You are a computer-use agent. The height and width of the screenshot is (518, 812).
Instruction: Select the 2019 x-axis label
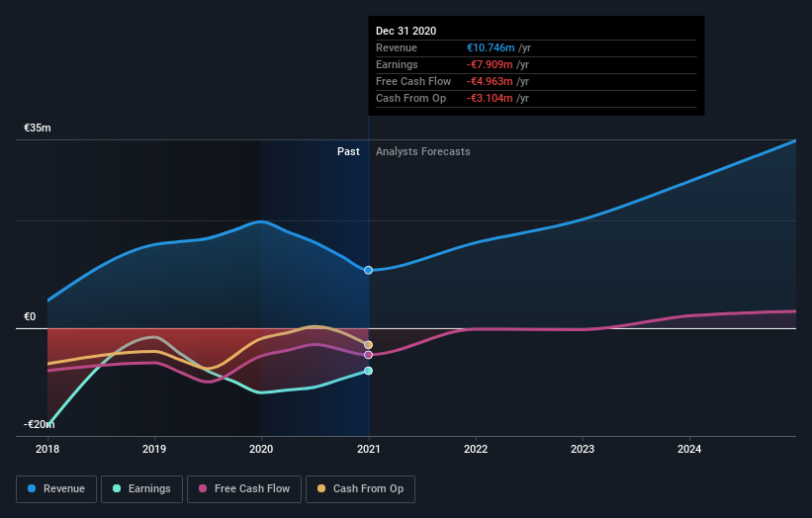(154, 449)
